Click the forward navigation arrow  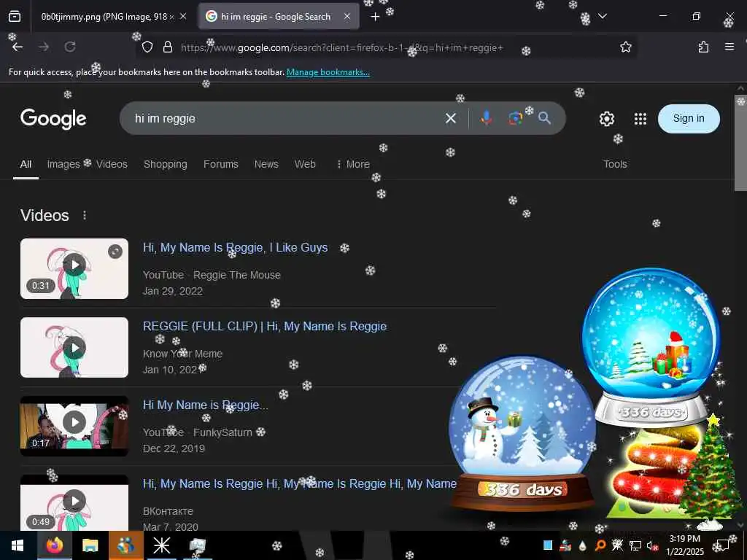point(44,47)
